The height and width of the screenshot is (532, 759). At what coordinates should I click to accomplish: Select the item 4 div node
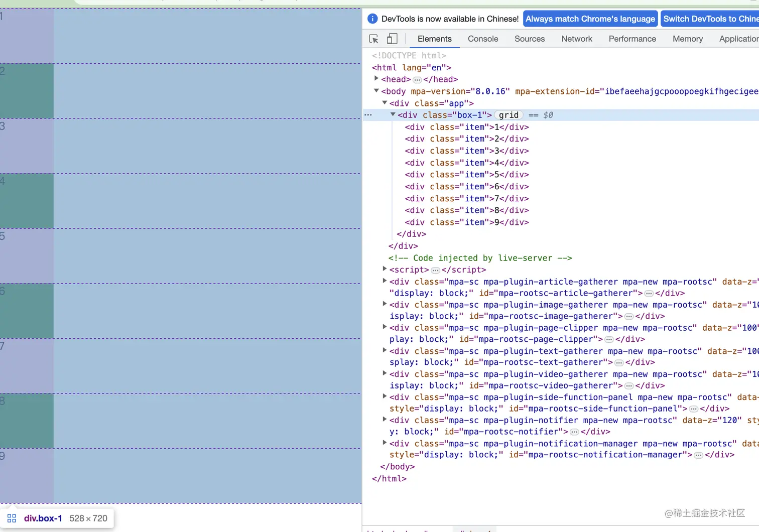click(x=467, y=163)
